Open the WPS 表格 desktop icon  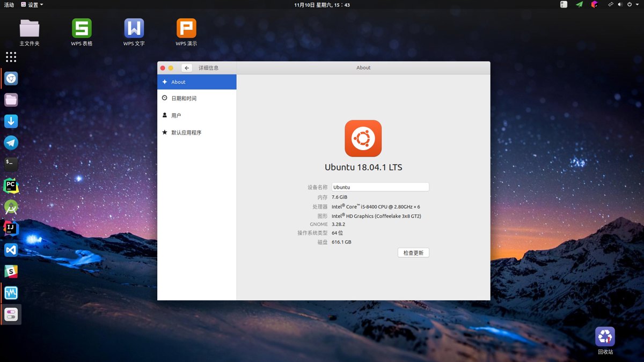coord(82,32)
